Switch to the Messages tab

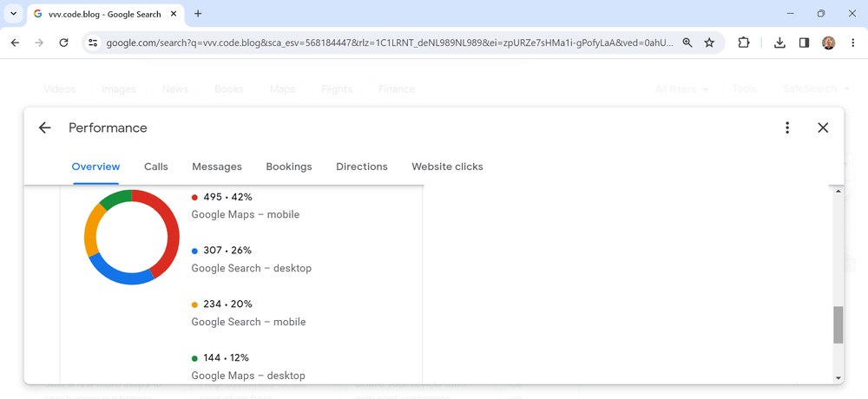click(x=217, y=167)
